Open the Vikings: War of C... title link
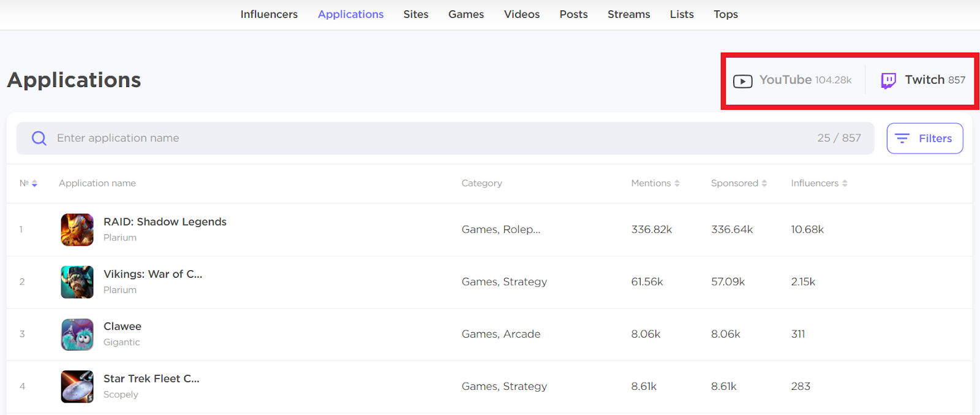This screenshot has height=415, width=980. tap(153, 274)
